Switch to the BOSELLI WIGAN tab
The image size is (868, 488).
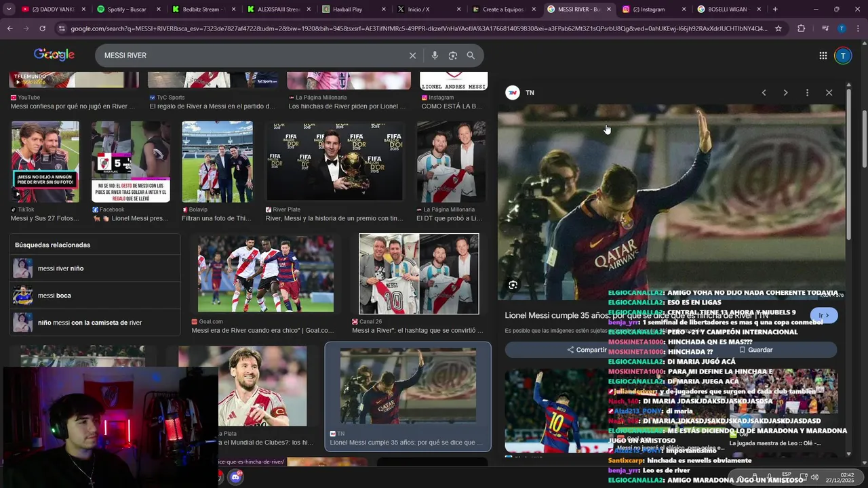tap(730, 9)
